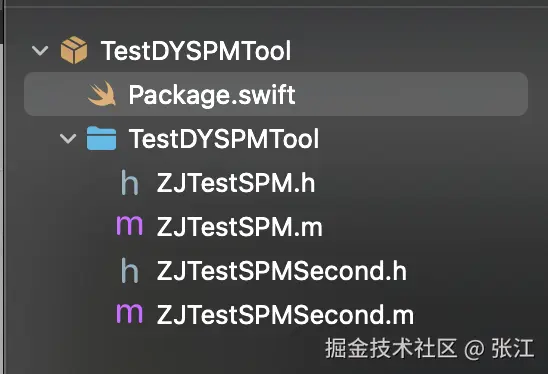The image size is (548, 374).
Task: Click the blue TestDYSPMTool folder icon
Action: coord(101,138)
